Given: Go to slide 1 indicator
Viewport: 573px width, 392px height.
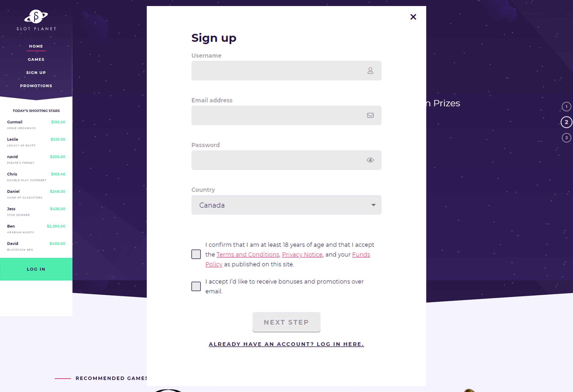Looking at the screenshot, I should (566, 107).
